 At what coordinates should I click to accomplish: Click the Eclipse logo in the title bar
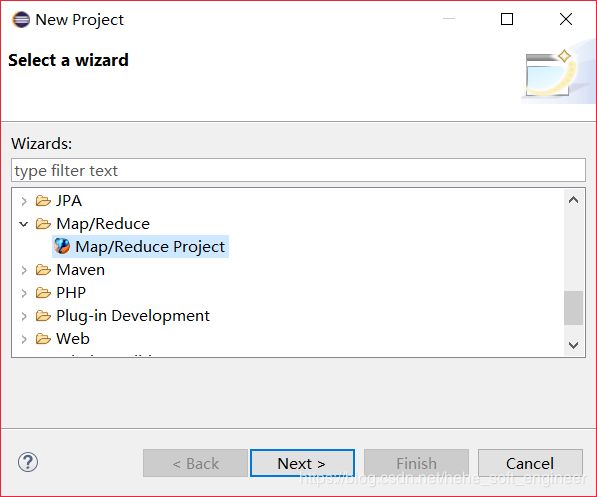(x=21, y=19)
